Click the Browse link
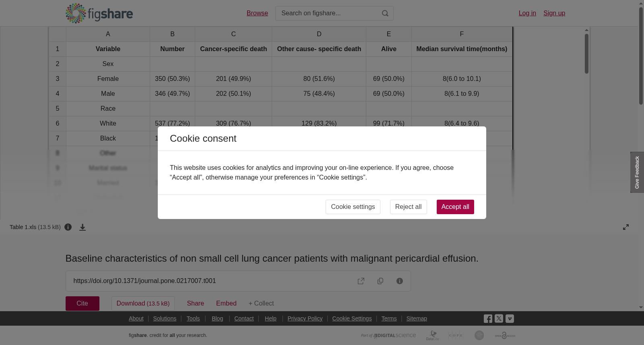Viewport: 644px width, 345px height. (257, 13)
